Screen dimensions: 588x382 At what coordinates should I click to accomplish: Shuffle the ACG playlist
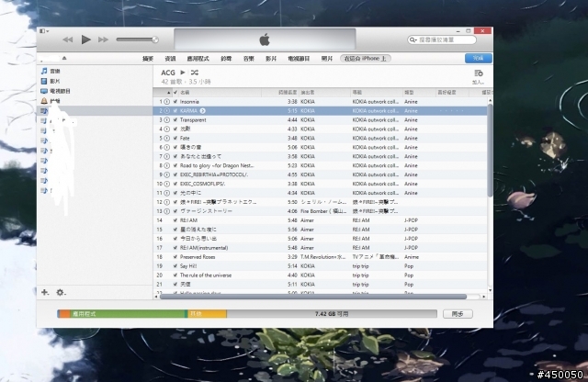194,73
